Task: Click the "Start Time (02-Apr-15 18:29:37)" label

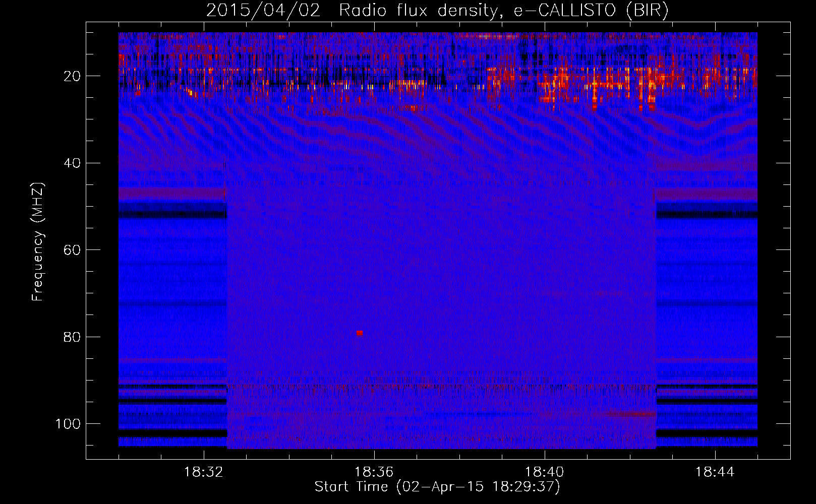Action: (437, 487)
